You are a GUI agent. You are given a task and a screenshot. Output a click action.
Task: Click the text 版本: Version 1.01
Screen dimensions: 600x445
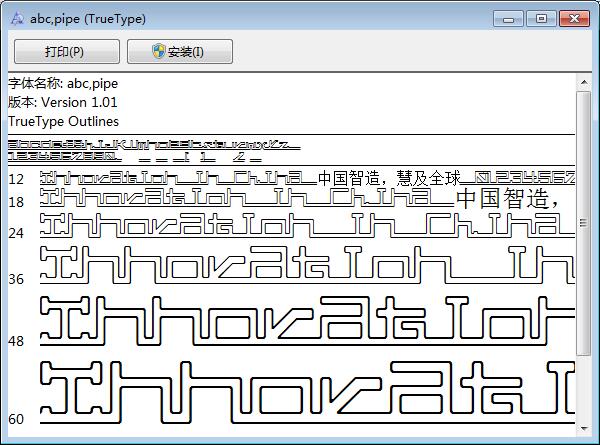click(x=63, y=102)
